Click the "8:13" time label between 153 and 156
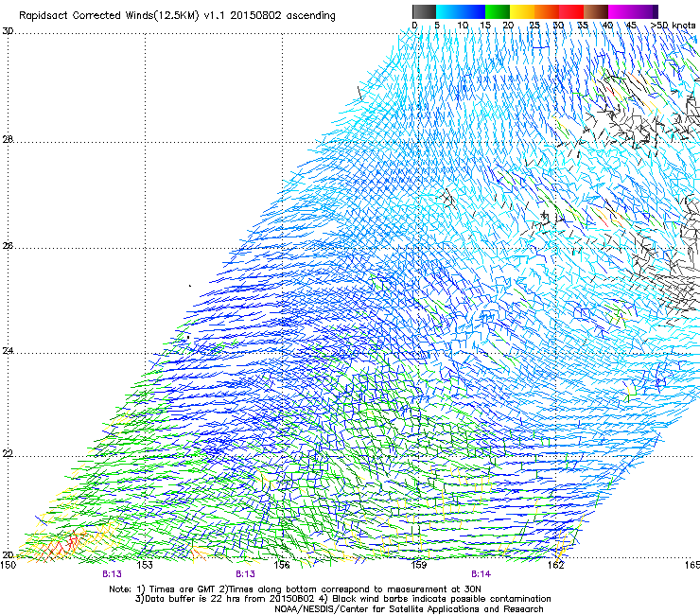 [x=246, y=574]
